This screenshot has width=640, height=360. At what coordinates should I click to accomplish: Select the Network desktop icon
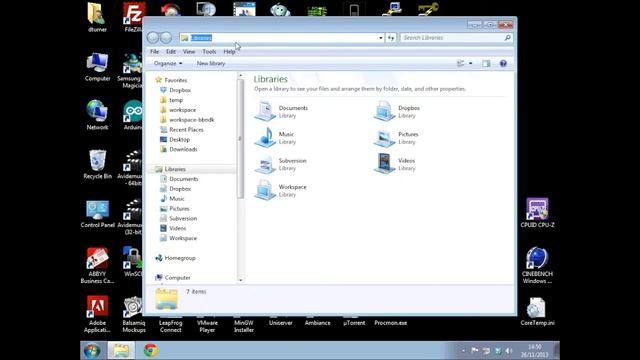coord(97,115)
